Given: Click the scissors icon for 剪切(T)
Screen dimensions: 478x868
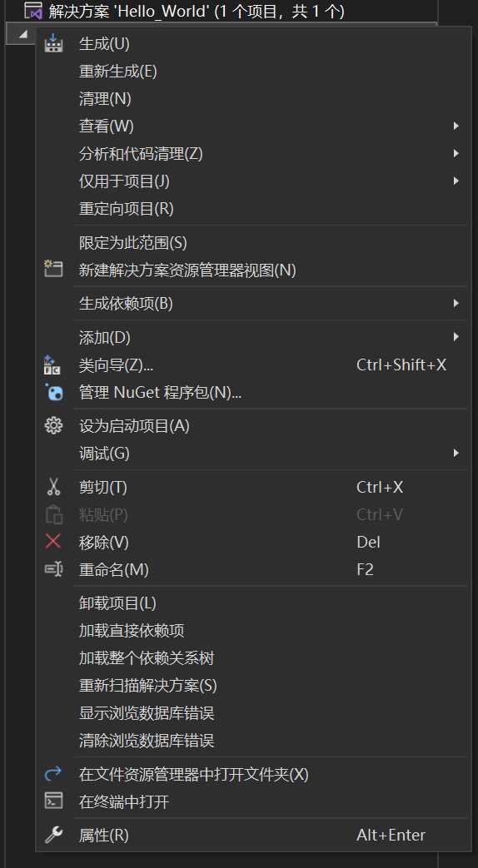Looking at the screenshot, I should point(53,487).
